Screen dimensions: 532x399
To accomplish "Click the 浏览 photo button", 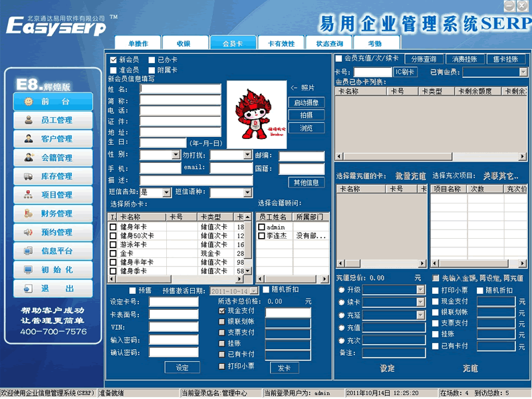I will (x=307, y=128).
